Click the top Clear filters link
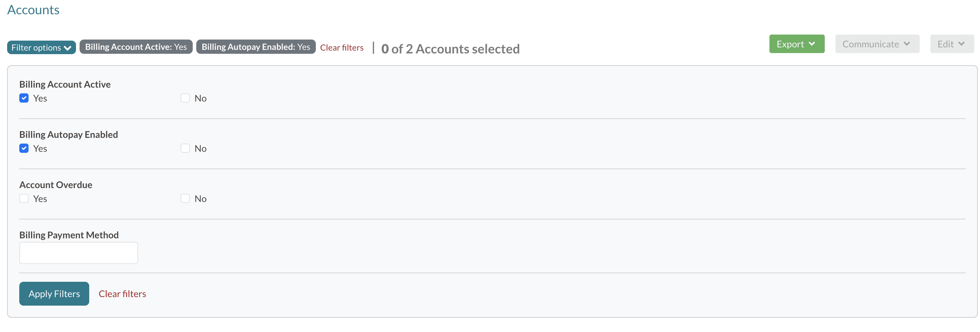This screenshot has width=980, height=332. coord(341,47)
